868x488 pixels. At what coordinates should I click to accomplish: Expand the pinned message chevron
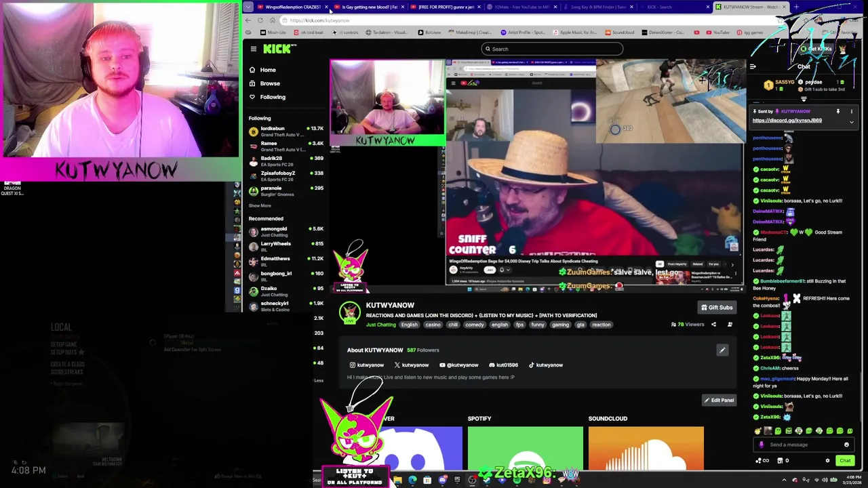852,123
